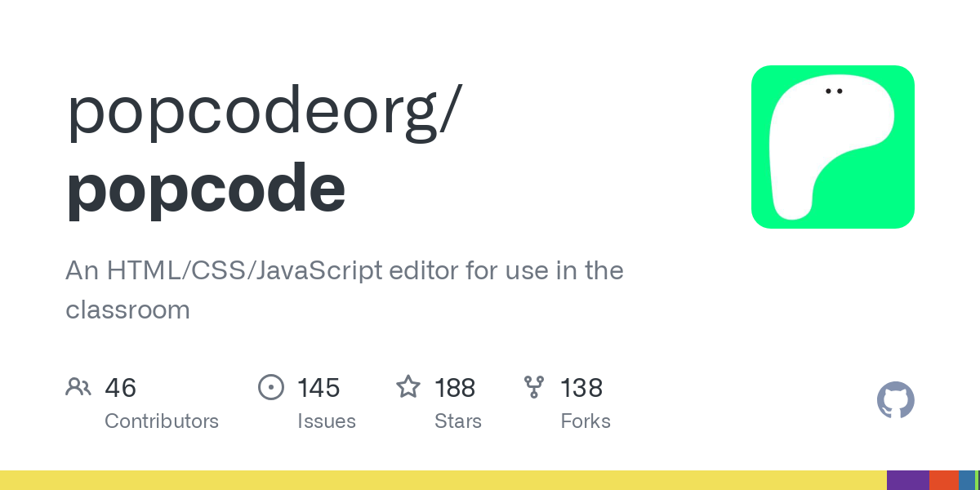
Task: Select the Contributors label
Action: point(162,421)
